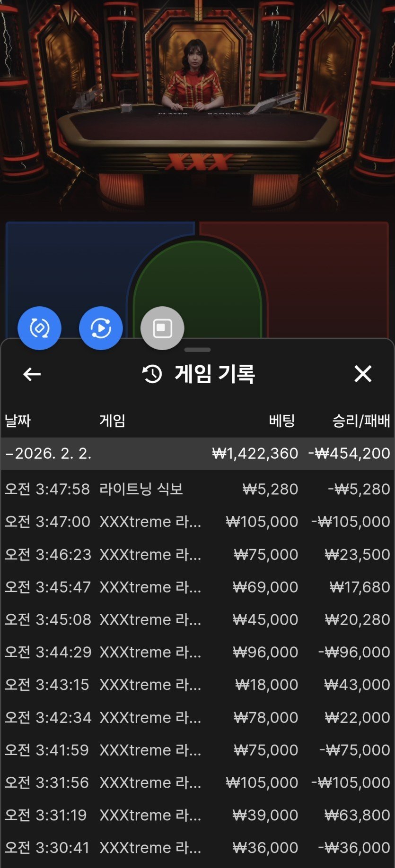Go back using the left arrow
The width and height of the screenshot is (395, 868).
click(x=32, y=374)
